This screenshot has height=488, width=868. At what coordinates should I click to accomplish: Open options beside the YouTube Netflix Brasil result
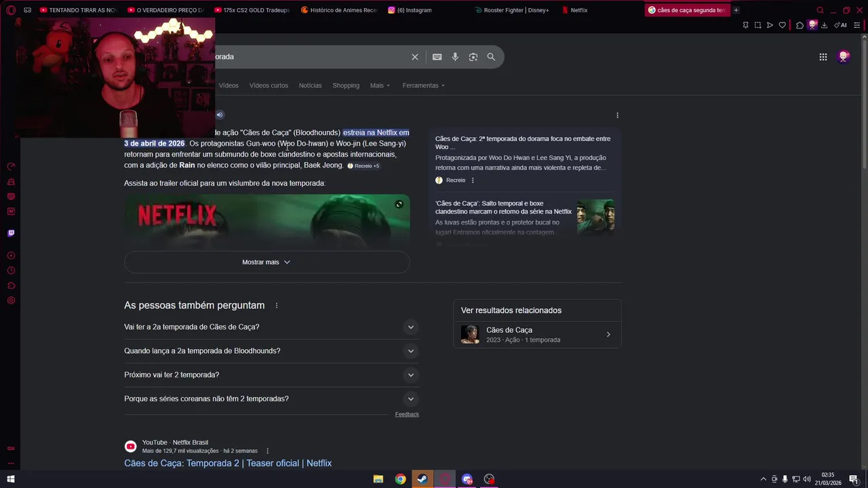[267, 451]
